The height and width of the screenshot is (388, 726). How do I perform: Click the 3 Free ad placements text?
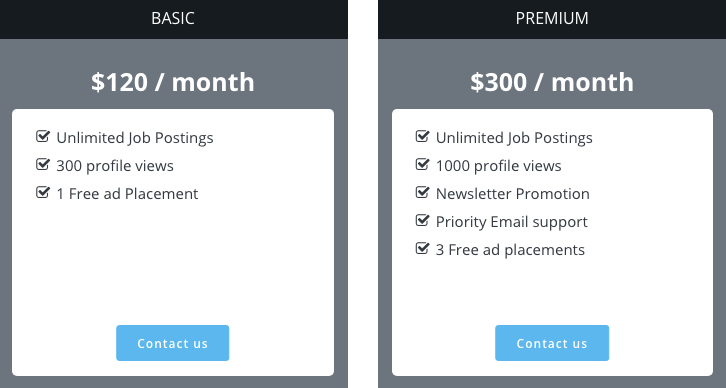pos(510,250)
